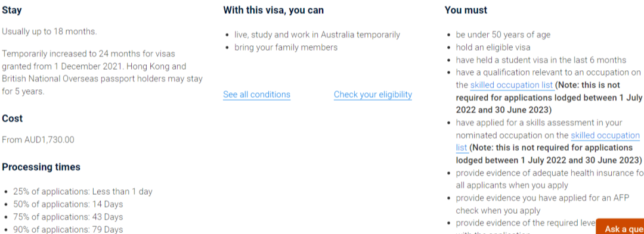Click the You must heading
644x234 pixels.
(x=466, y=10)
